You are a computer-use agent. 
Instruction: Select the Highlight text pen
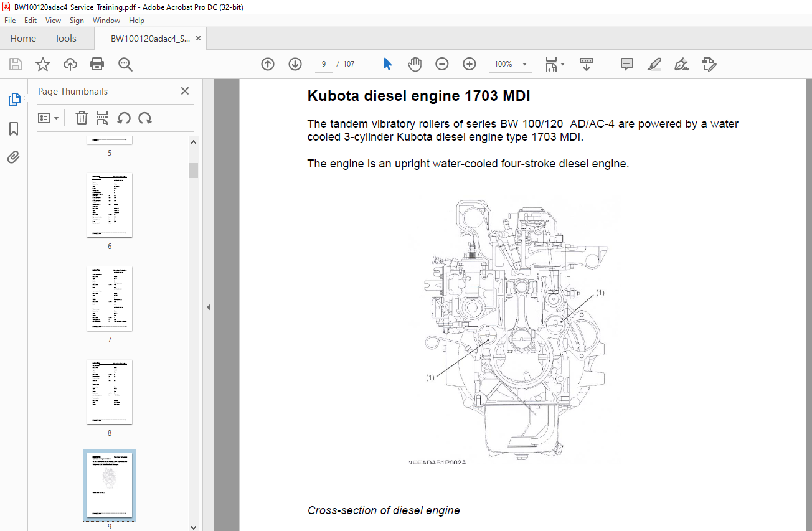click(654, 64)
